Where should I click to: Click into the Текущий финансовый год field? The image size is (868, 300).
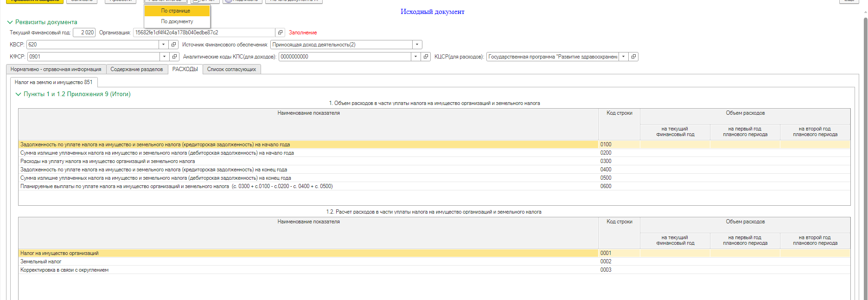pyautogui.click(x=84, y=33)
